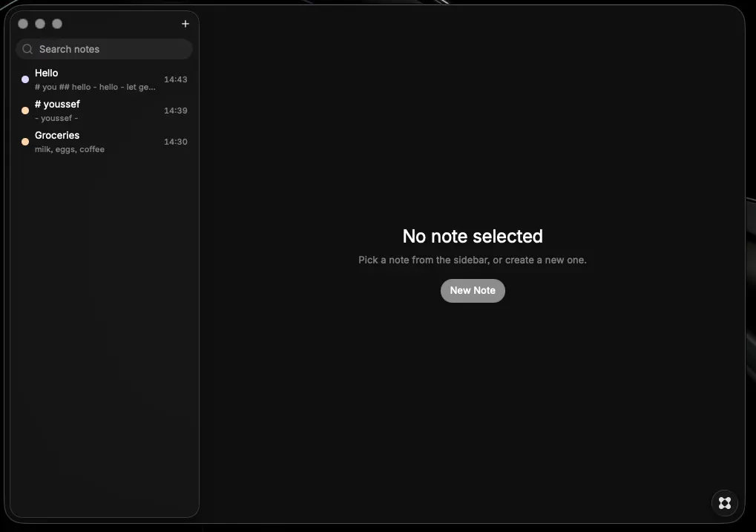The image size is (756, 532).
Task: Open the Hello note
Action: [x=105, y=79]
